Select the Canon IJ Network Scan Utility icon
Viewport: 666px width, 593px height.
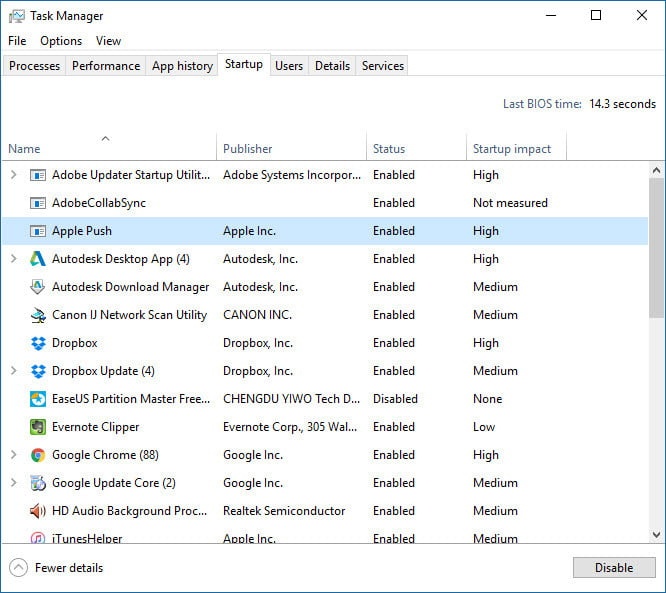(38, 315)
